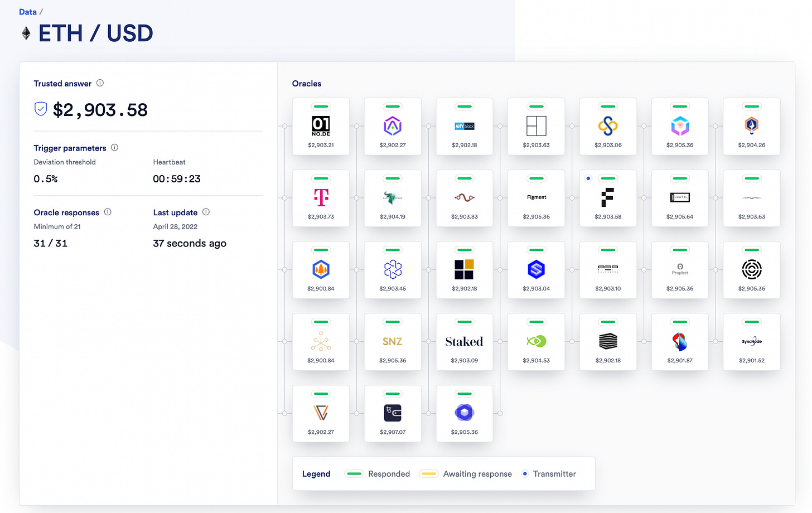Select the green fish eye oracle logo
The image size is (812, 513).
[536, 341]
